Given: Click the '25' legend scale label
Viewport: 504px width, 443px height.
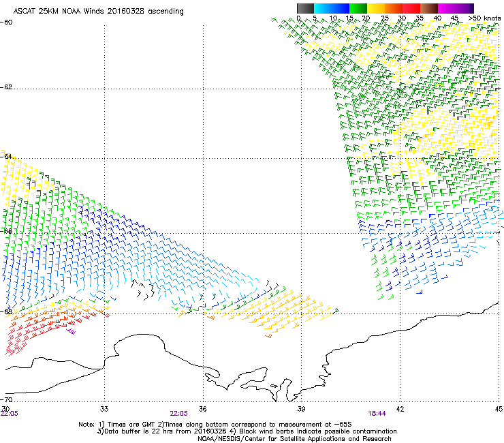Looking at the screenshot, I should [385, 18].
